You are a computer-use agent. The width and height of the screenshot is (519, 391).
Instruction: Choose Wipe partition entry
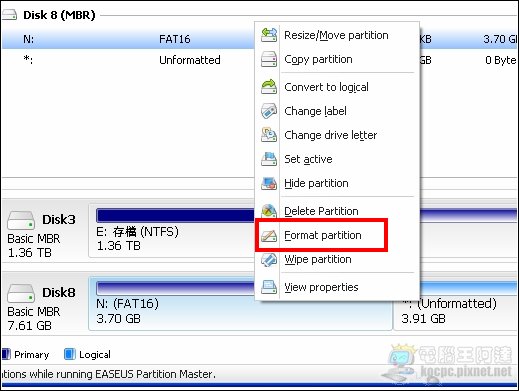tap(337, 259)
